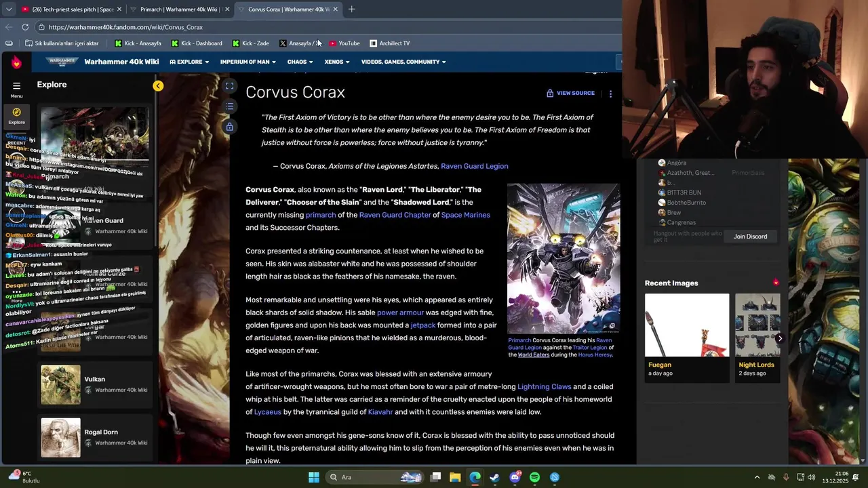Follow the primarch link in intro paragraph

[321, 215]
